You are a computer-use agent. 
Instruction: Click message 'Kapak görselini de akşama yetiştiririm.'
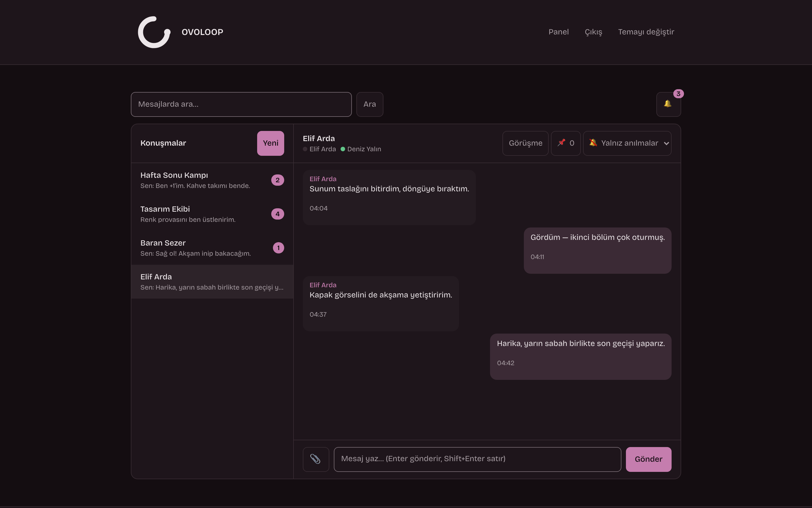click(381, 295)
